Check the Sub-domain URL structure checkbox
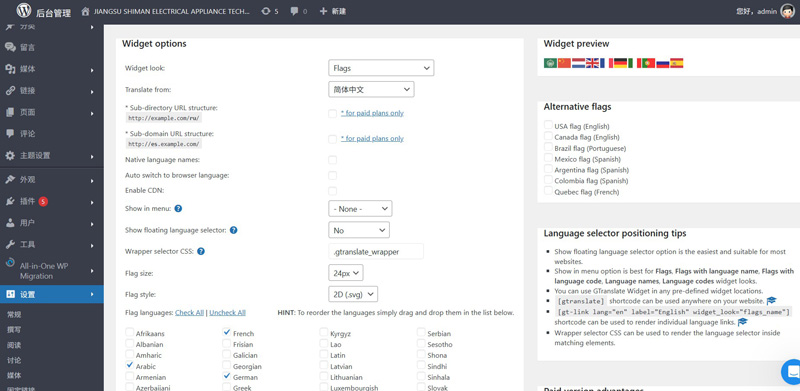 333,139
